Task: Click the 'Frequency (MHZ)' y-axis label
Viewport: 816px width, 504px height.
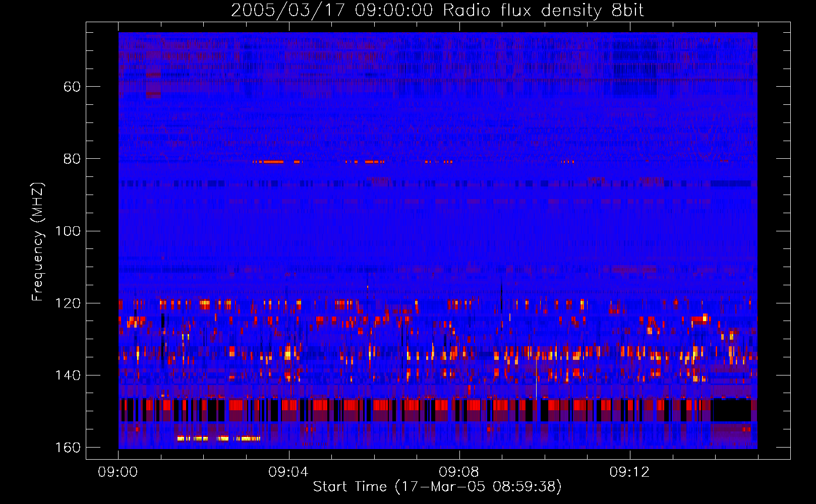Action: click(x=38, y=241)
